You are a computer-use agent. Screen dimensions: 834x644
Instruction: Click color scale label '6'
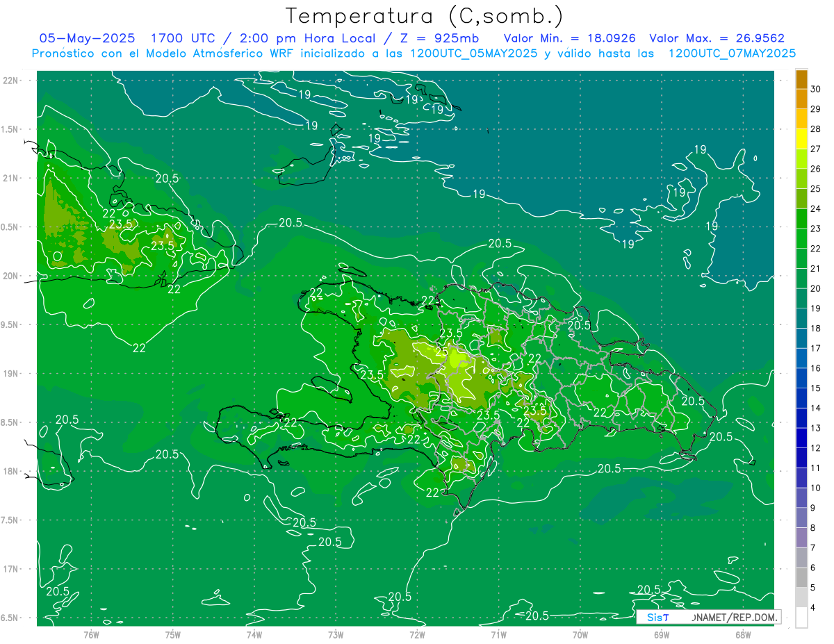point(813,568)
